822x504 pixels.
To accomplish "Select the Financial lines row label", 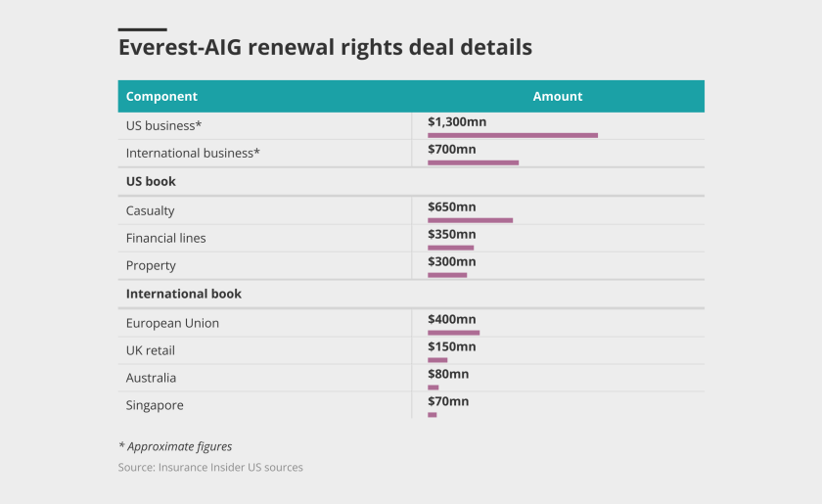I will coord(165,238).
